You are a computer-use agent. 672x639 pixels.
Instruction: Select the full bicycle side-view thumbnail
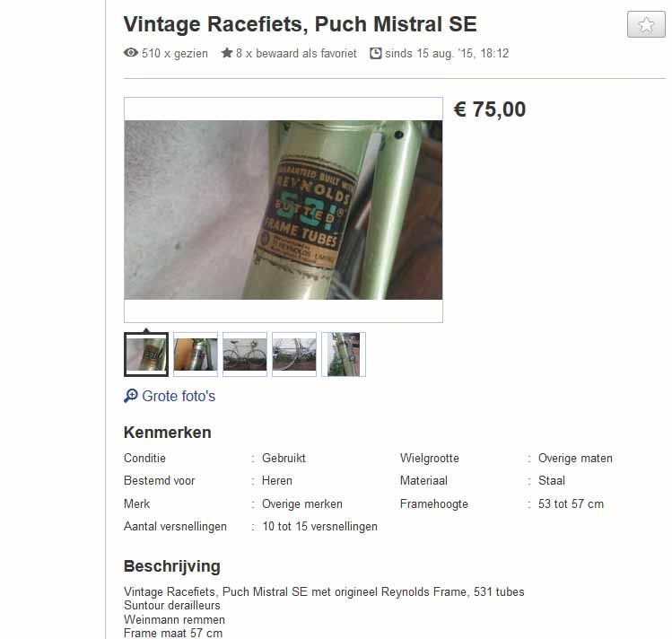(245, 355)
